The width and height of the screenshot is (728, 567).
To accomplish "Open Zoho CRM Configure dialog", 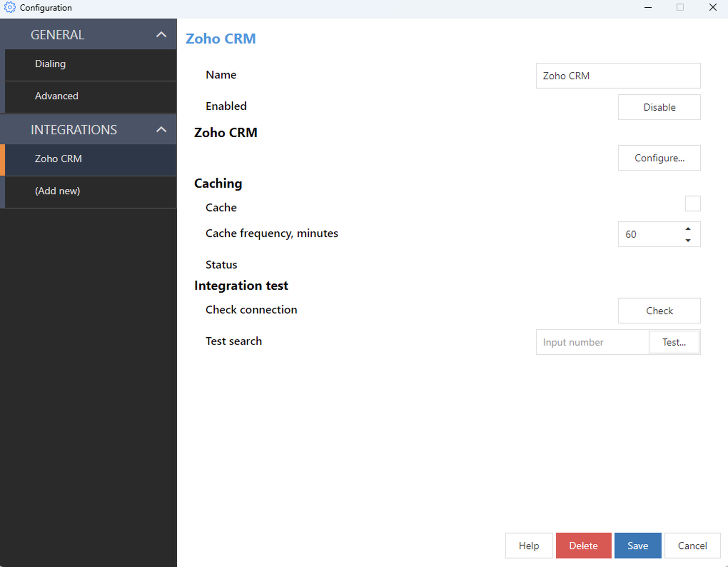I will [x=659, y=158].
